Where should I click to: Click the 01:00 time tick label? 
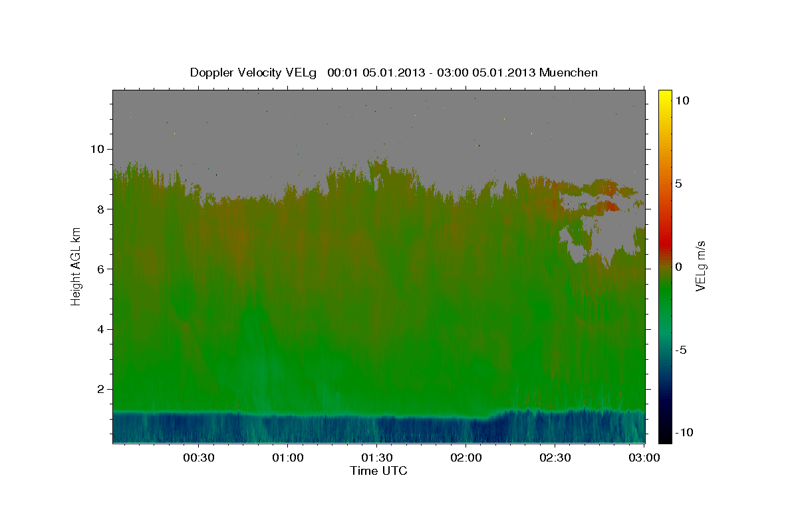(287, 458)
